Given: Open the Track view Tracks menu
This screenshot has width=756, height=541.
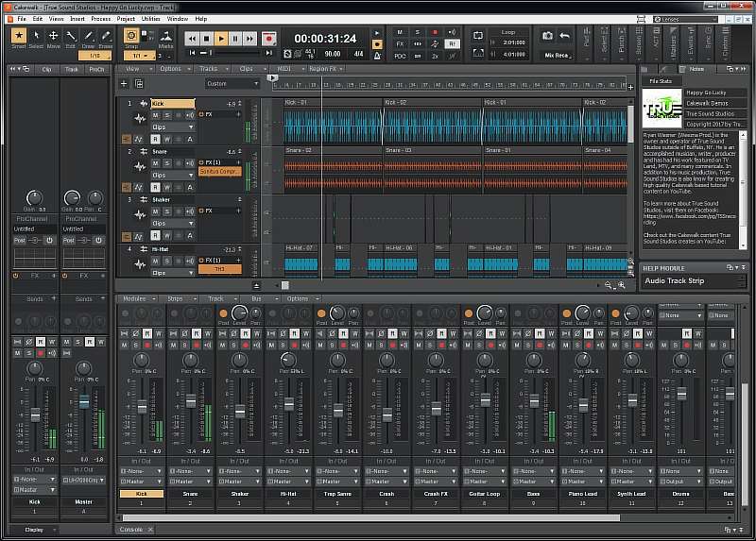Looking at the screenshot, I should tap(212, 69).
